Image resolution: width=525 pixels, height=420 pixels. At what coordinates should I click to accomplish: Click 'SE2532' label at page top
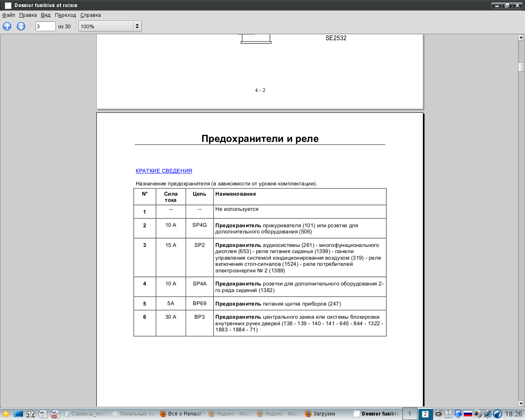(x=336, y=38)
